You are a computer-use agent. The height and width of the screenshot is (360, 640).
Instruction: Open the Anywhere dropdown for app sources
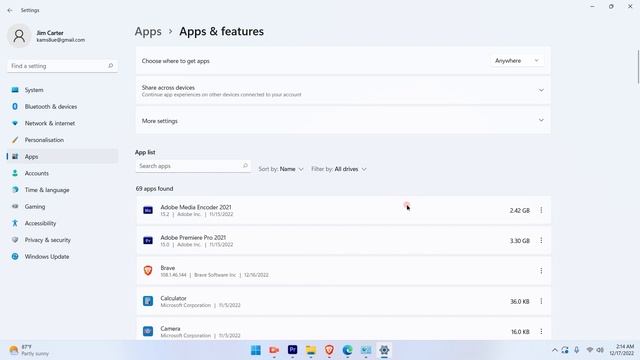[x=516, y=61]
